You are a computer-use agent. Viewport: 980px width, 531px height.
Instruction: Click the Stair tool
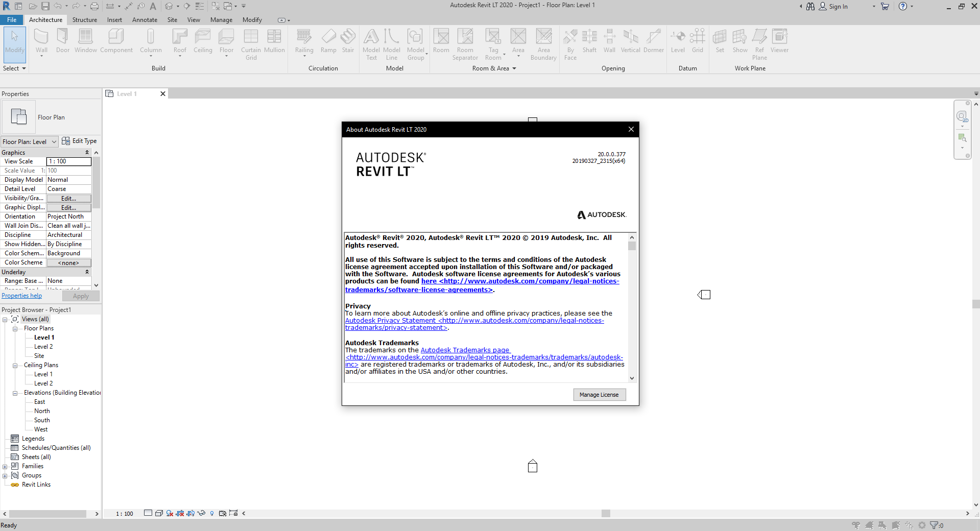pos(348,41)
